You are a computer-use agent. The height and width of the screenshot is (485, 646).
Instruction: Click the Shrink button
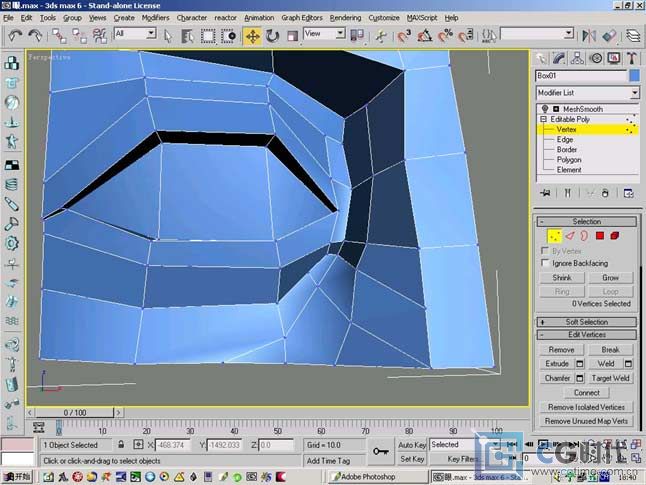coord(562,278)
